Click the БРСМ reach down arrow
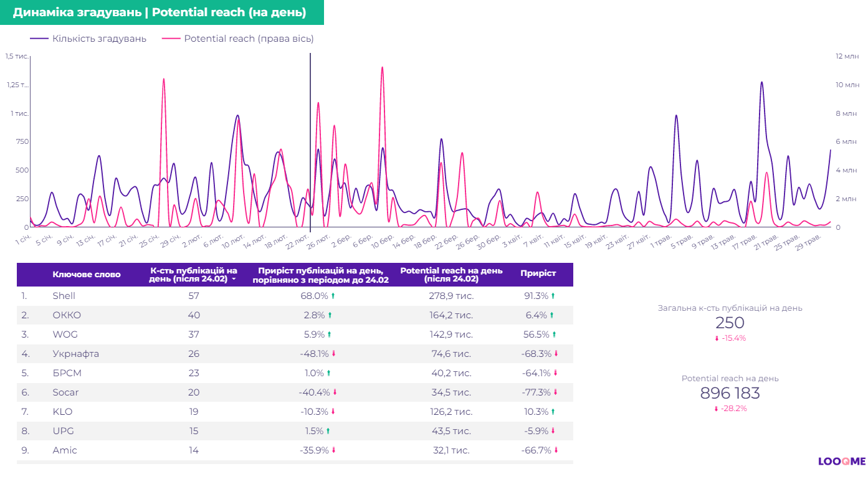This screenshot has width=868, height=479. pyautogui.click(x=555, y=373)
